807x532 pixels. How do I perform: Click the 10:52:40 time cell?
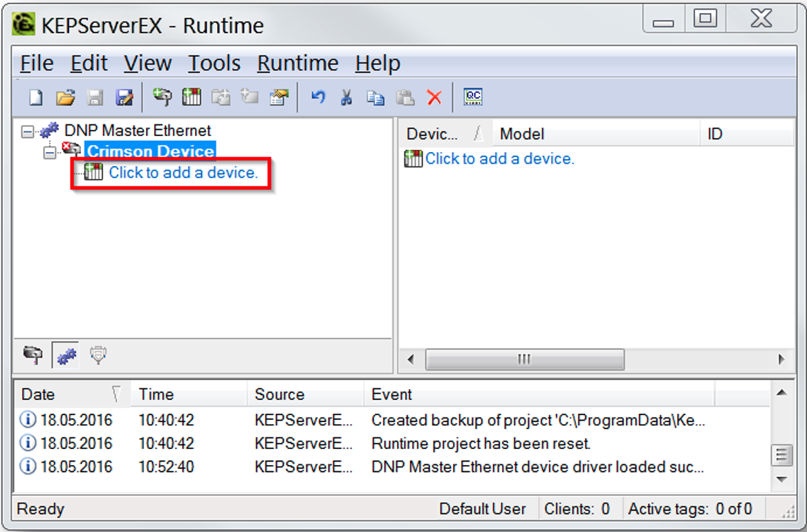(x=166, y=467)
